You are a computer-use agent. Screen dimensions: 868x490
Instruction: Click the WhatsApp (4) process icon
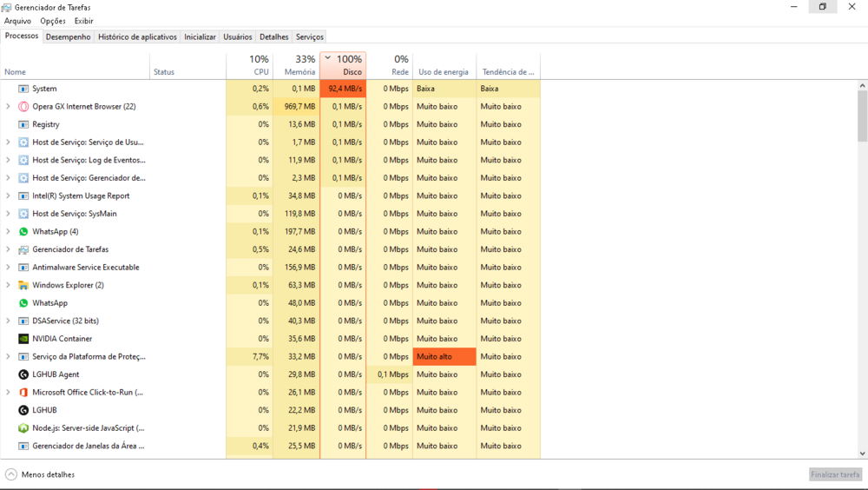click(23, 232)
